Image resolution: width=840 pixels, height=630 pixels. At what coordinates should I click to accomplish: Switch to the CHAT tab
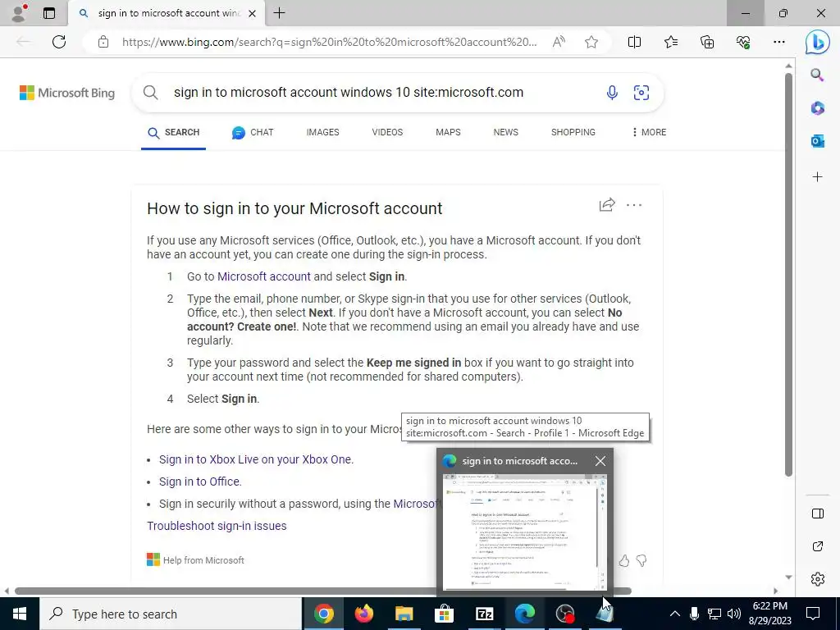[253, 132]
